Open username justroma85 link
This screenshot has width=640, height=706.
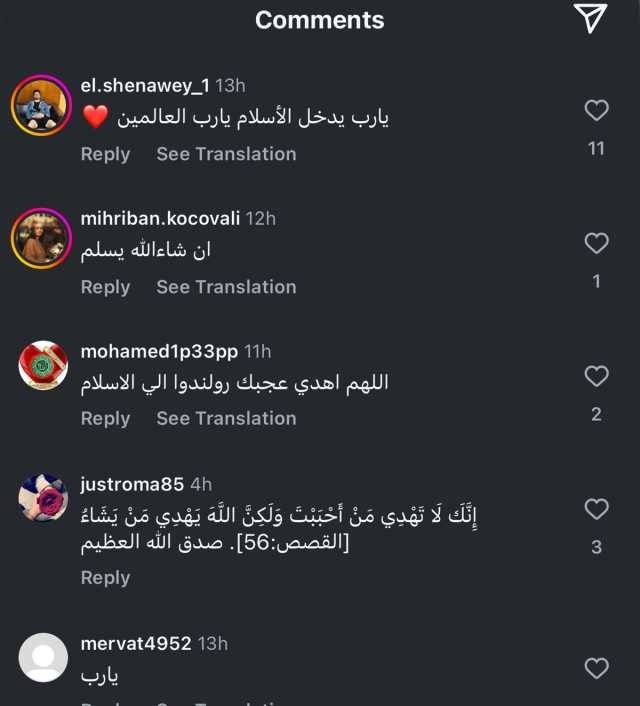click(132, 484)
